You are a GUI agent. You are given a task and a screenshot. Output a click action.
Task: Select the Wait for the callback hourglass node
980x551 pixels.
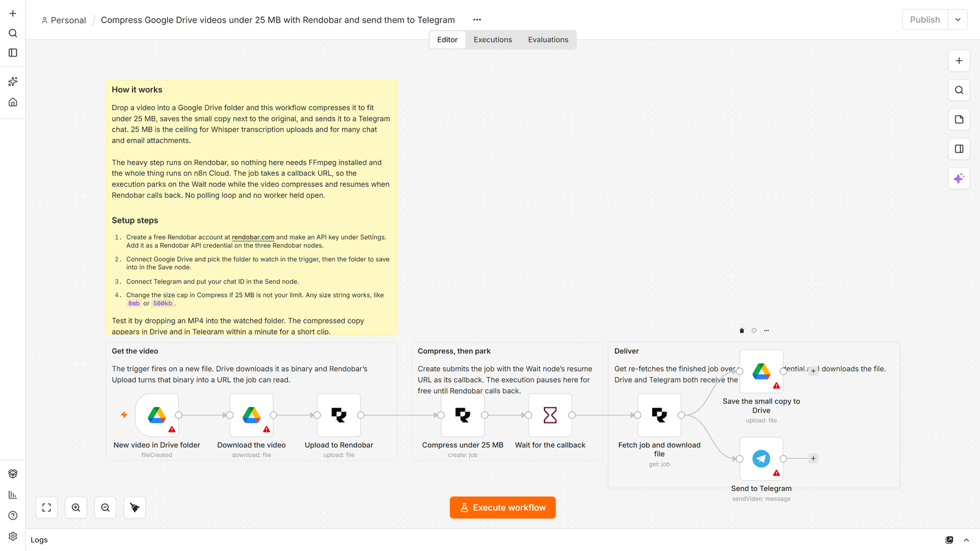[x=550, y=415]
